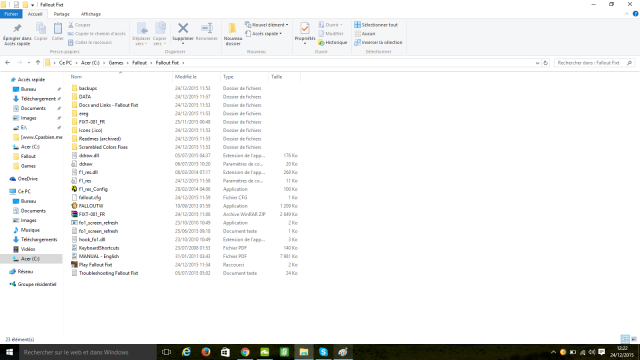The width and height of the screenshot is (640, 360).
Task: Switch to details view icon in status bar
Action: point(625,339)
